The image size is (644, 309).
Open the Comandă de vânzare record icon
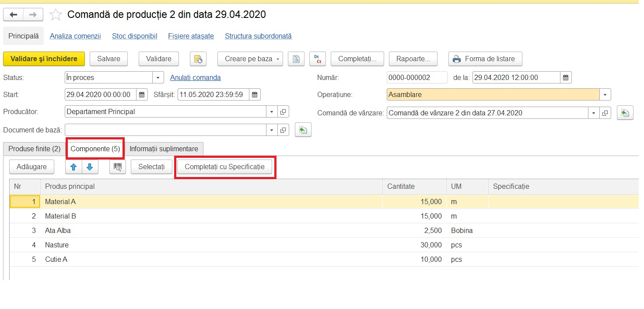605,113
